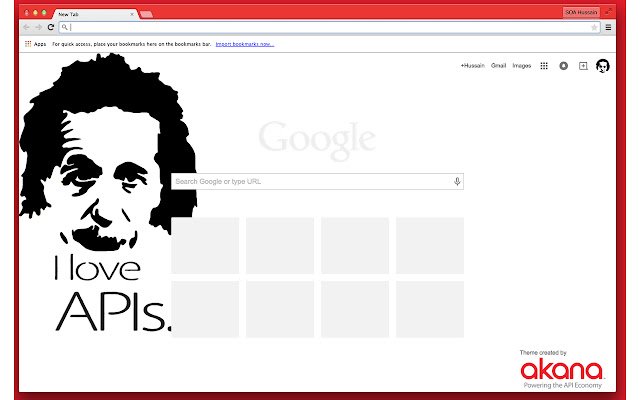640x400 pixels.
Task: Focus the browser address bar
Action: pos(330,27)
